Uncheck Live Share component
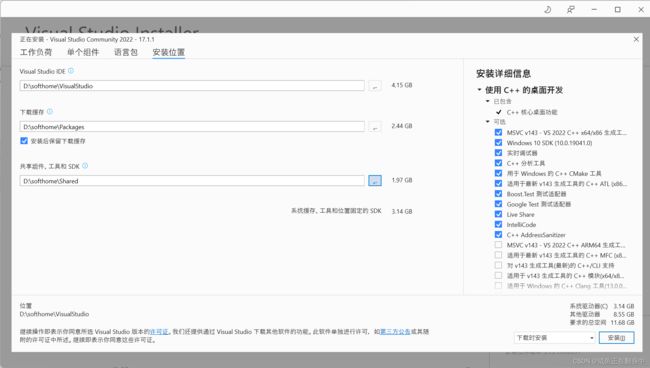 [x=498, y=214]
